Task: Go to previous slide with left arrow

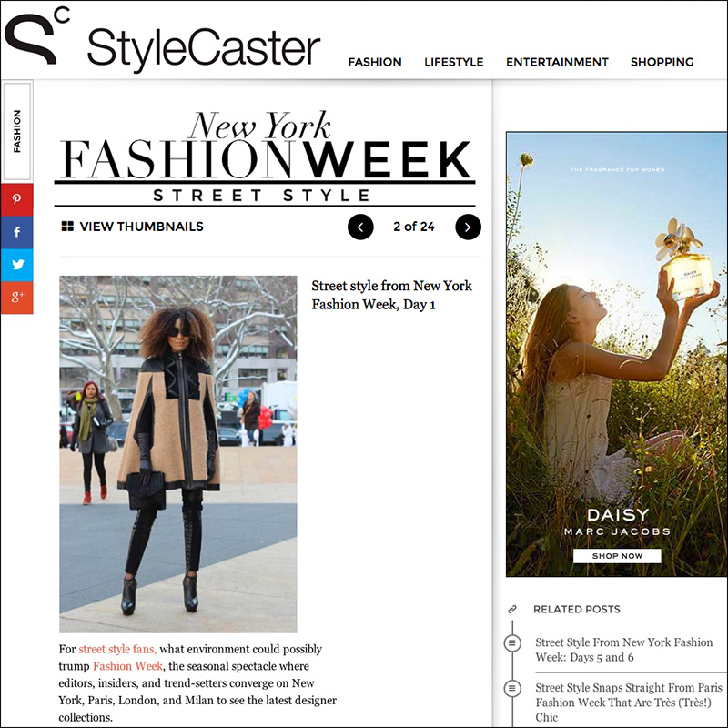Action: tap(360, 227)
